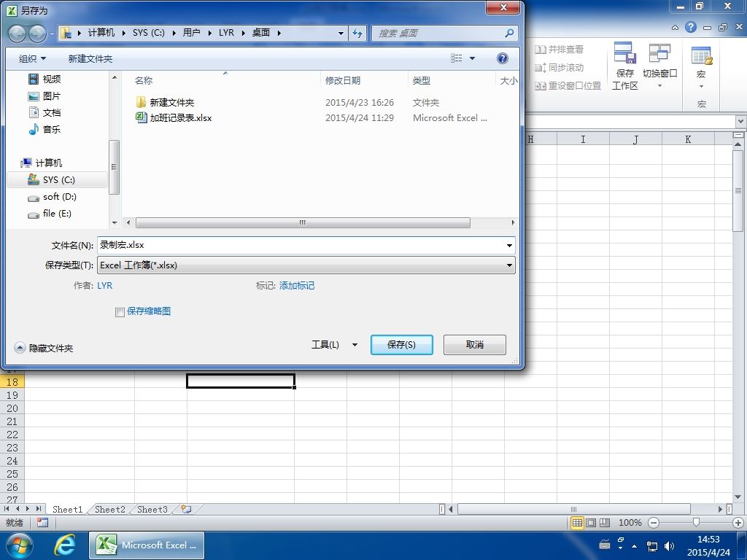747x560 pixels.
Task: Toggle the 保存缩略图 checkbox
Action: pos(120,312)
